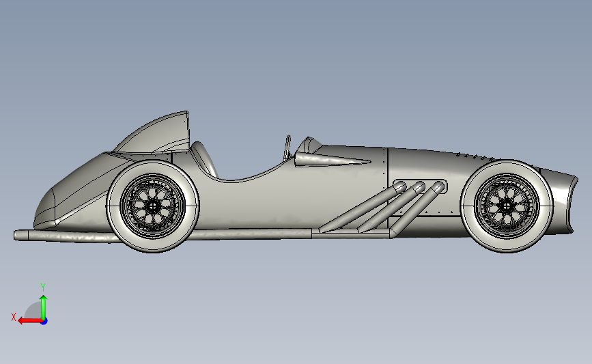Pick the exhaust tailpipe tip at the rear end
Screen dimensions: 592x364
tap(21, 235)
